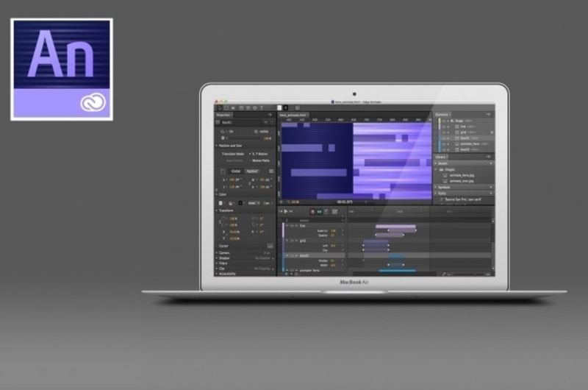
Task: Jump to end of timeline
Action: pos(291,212)
